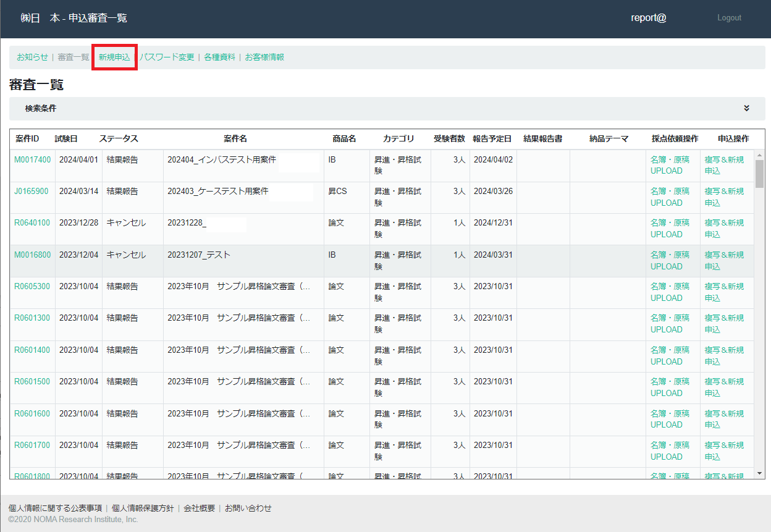Open 各種資料 from the navigation
The height and width of the screenshot is (532, 771).
pos(219,57)
